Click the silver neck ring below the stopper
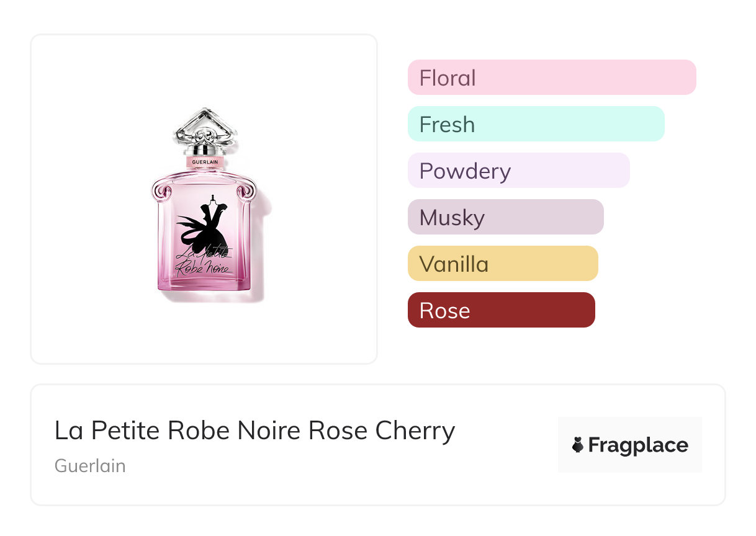 (205, 150)
